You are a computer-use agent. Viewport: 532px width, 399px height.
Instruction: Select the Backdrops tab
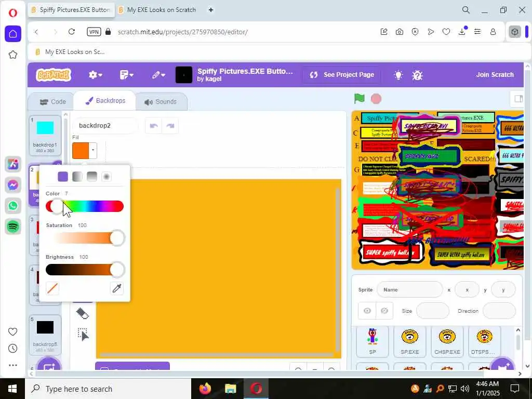[x=105, y=101]
